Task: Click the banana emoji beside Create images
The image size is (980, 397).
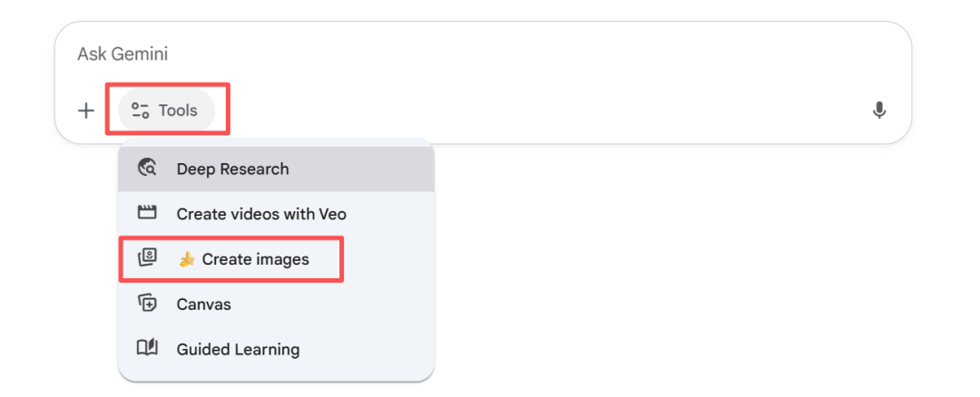Action: (187, 259)
